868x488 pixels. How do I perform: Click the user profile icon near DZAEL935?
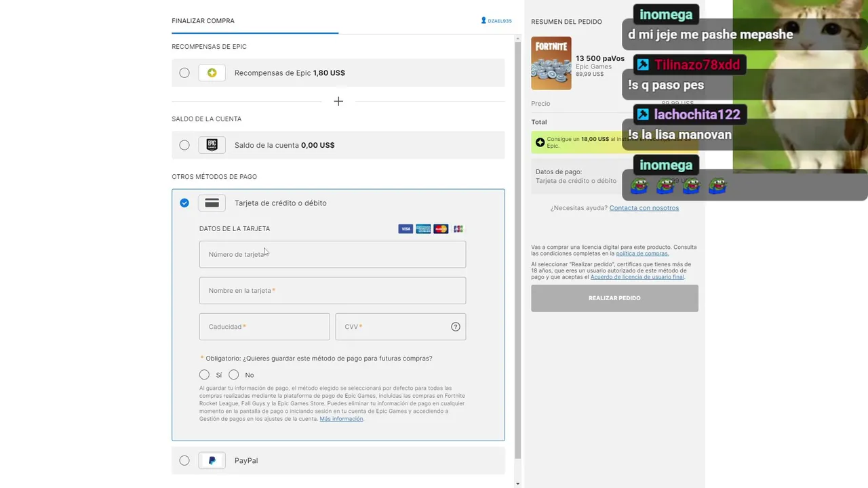pyautogui.click(x=484, y=20)
